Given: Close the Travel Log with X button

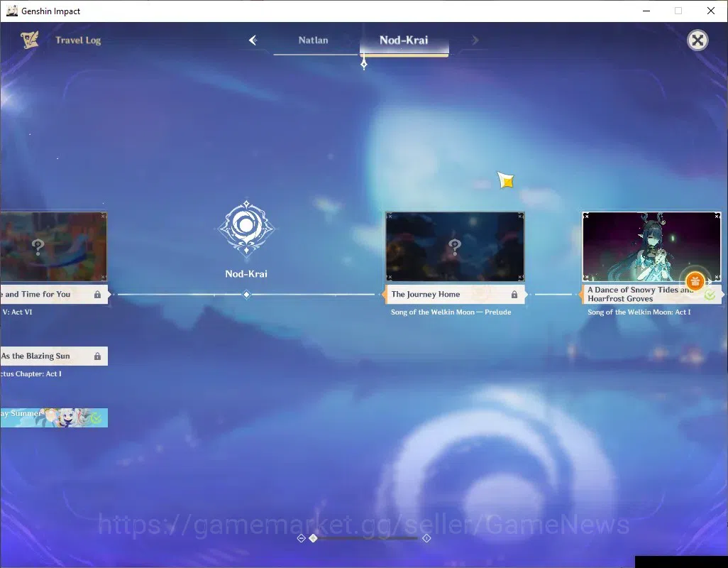Looking at the screenshot, I should pyautogui.click(x=697, y=40).
